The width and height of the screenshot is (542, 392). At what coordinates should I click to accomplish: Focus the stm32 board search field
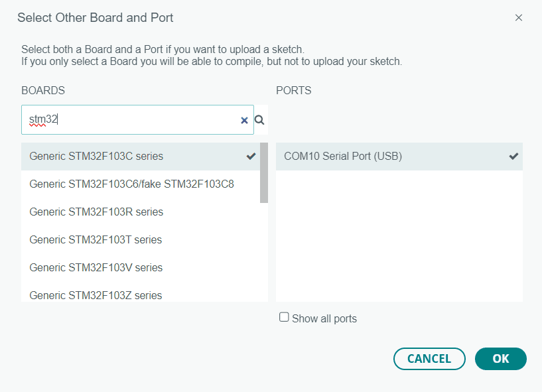[x=137, y=119]
